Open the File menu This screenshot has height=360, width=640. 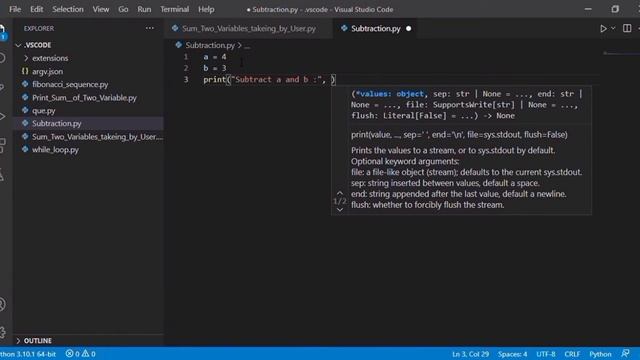point(15,9)
